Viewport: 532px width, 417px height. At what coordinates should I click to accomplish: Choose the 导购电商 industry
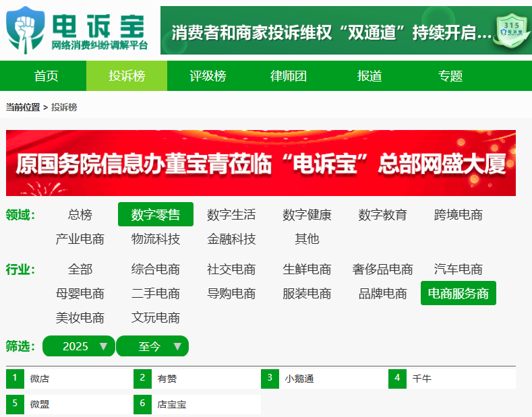click(231, 294)
